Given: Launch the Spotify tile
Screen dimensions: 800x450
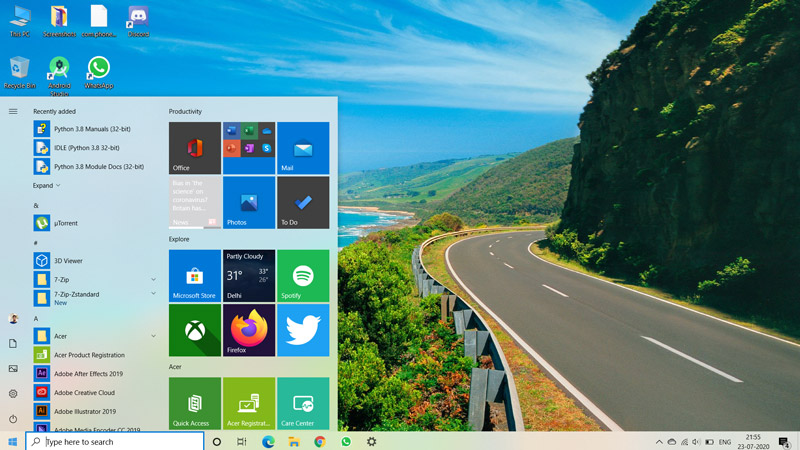Looking at the screenshot, I should [303, 276].
